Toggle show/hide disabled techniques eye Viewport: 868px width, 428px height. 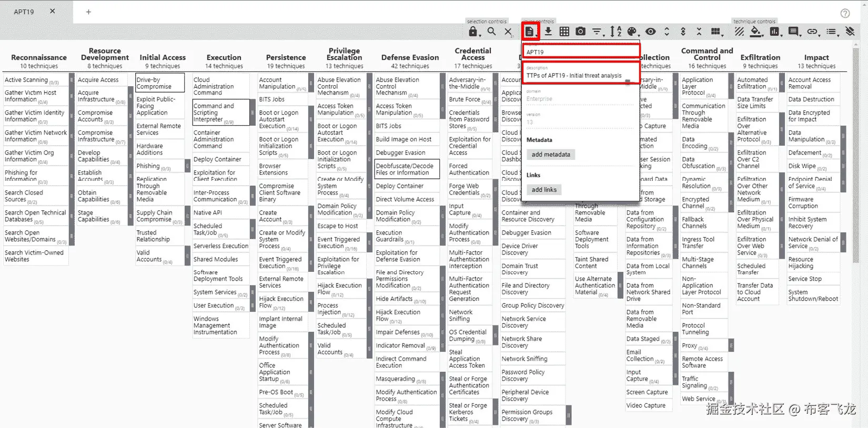[x=651, y=32]
